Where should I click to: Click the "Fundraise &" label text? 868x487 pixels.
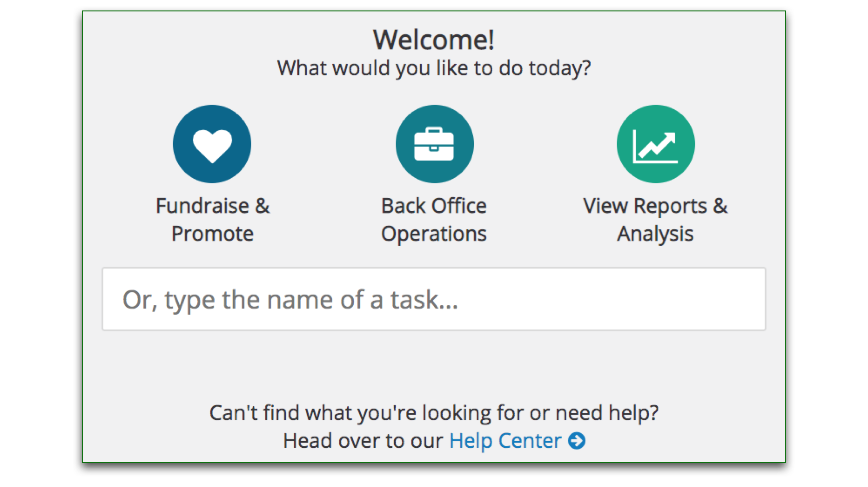(x=213, y=206)
